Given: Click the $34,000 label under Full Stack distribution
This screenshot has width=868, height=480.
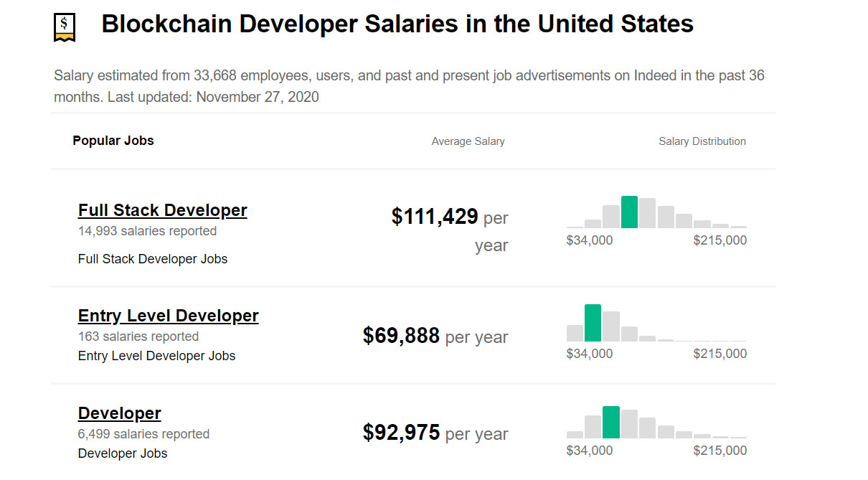Looking at the screenshot, I should coord(590,240).
